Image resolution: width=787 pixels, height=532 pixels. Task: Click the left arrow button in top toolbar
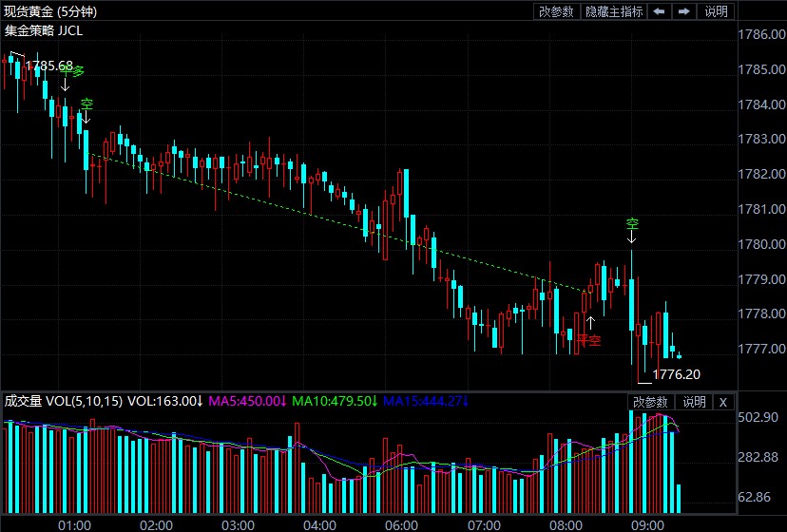[x=659, y=11]
